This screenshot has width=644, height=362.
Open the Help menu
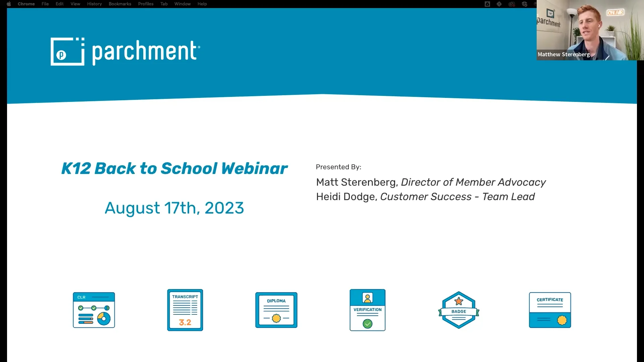tap(202, 4)
